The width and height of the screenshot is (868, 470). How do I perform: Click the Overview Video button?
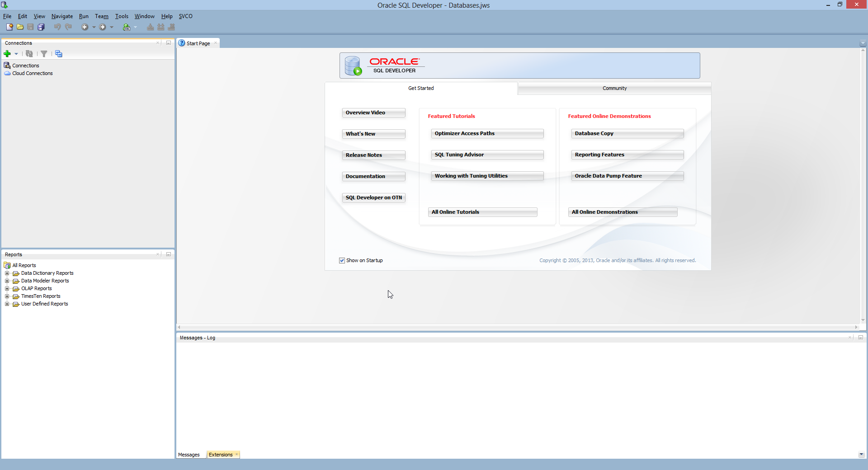tap(373, 113)
